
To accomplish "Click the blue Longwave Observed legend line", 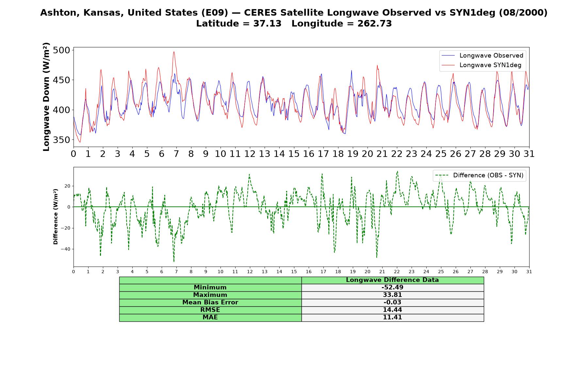I will coord(448,56).
